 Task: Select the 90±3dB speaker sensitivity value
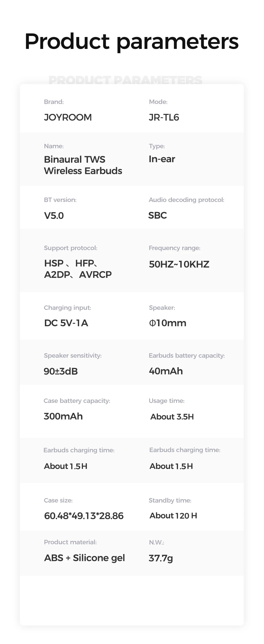pos(61,371)
